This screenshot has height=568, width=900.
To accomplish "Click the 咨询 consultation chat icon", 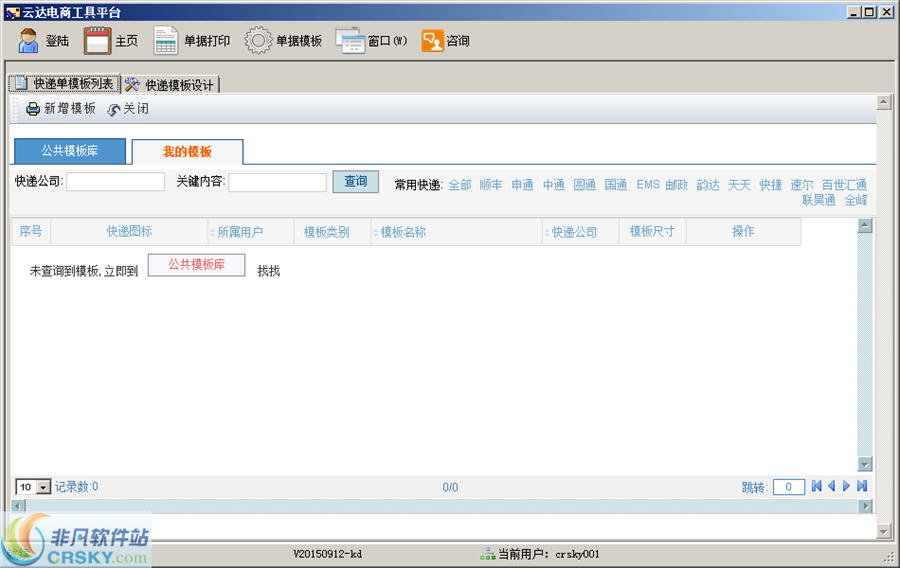I will pos(432,41).
